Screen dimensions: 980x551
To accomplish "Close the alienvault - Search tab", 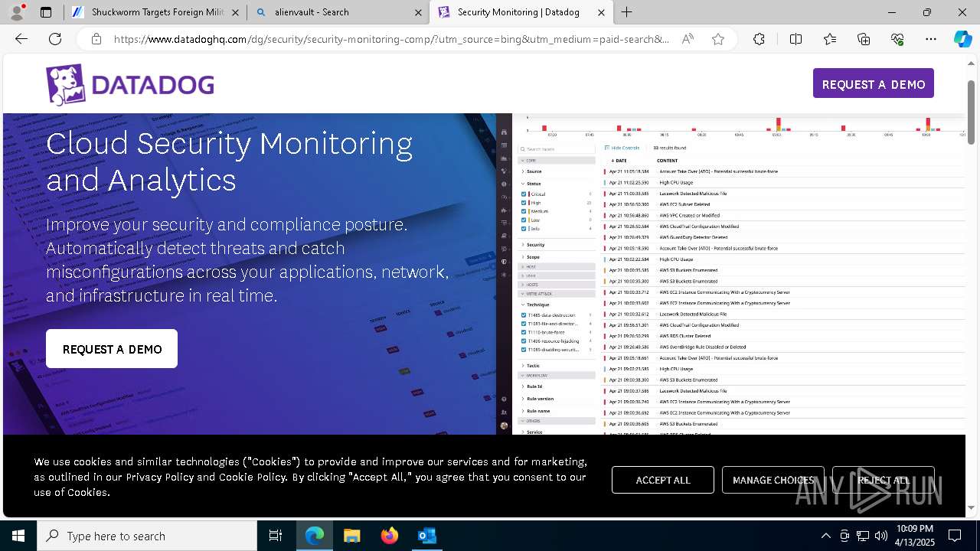I will coord(418,12).
